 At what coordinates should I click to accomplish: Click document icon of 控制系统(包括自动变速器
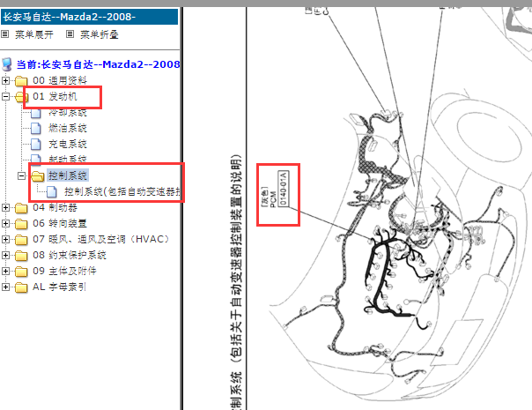(x=52, y=192)
